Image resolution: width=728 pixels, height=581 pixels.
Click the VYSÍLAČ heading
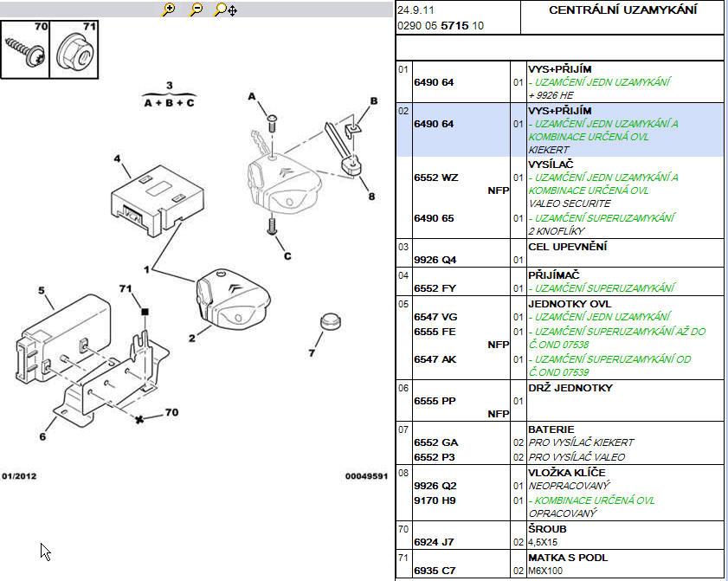coord(551,165)
